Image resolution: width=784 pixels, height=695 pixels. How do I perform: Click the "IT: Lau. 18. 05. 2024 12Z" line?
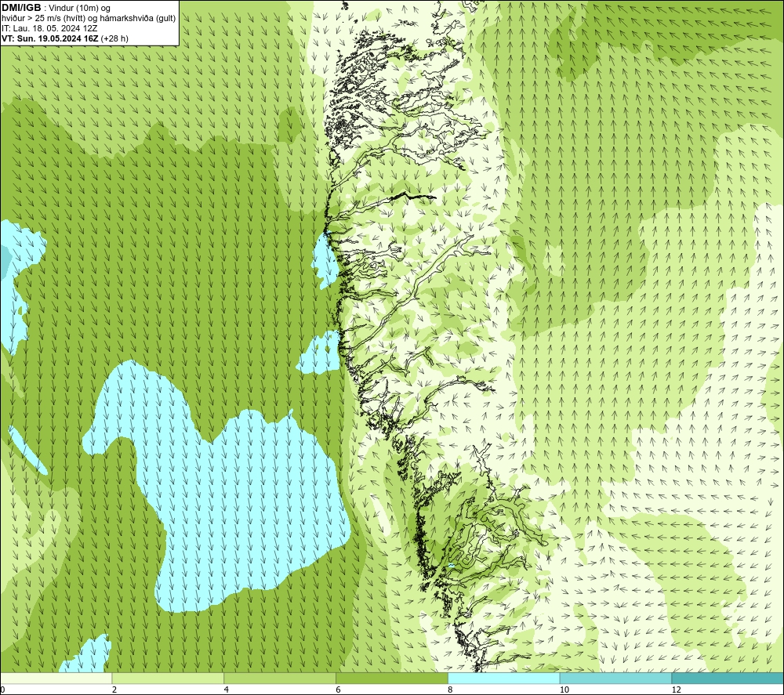(x=49, y=28)
